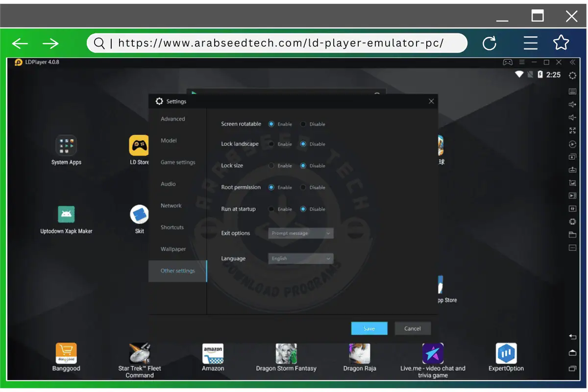Open Dragon Storm Fantasy game
This screenshot has width=588, height=392.
[286, 353]
